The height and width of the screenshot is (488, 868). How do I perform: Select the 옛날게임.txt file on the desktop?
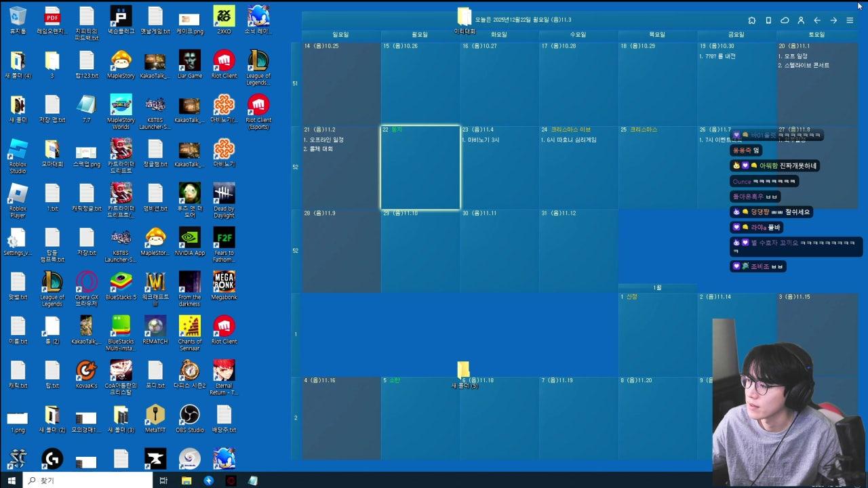point(155,20)
